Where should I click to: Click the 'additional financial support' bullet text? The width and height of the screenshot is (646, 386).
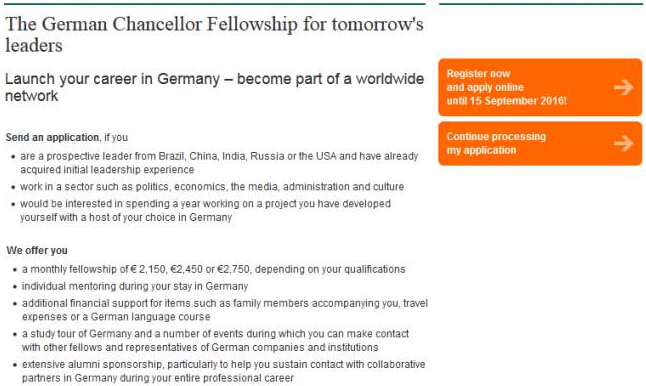click(225, 310)
